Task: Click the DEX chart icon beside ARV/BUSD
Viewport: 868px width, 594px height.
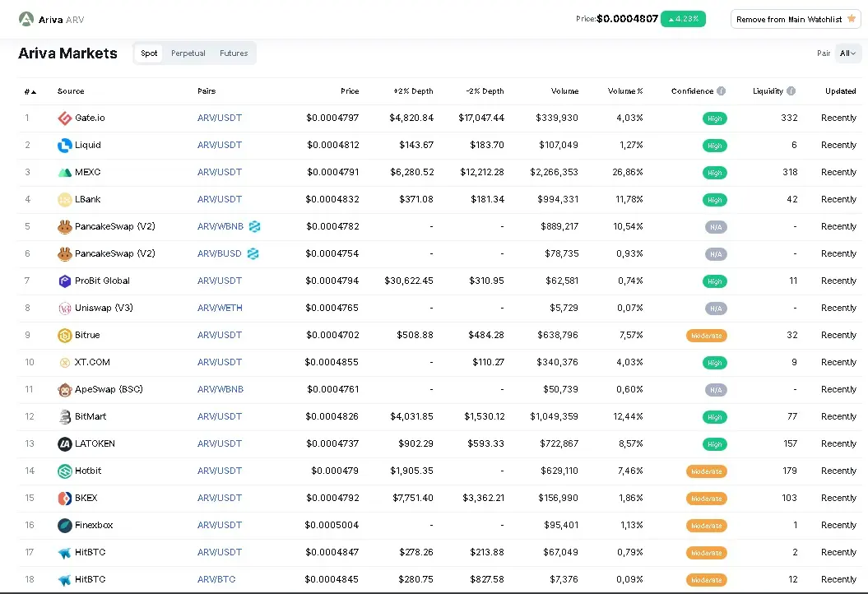Action: click(x=253, y=253)
